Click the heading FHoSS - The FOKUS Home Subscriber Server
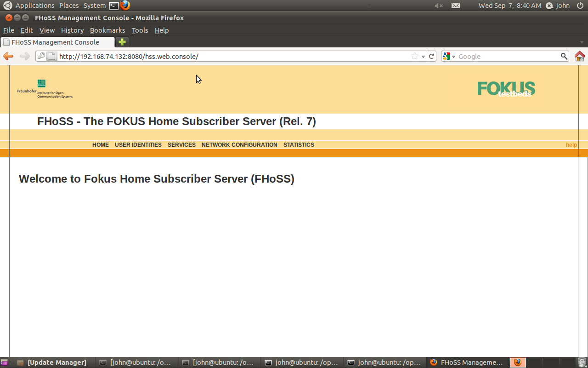588x368 pixels. pos(176,121)
